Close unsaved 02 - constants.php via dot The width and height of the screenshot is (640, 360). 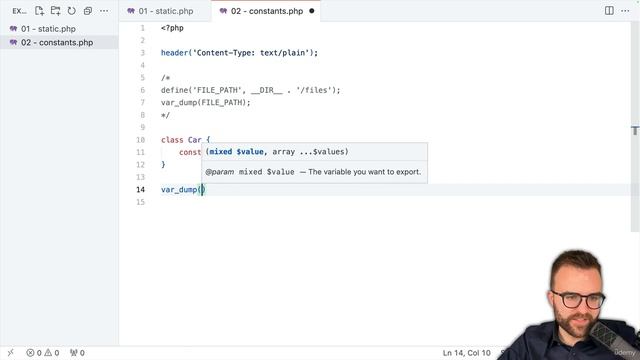312,11
